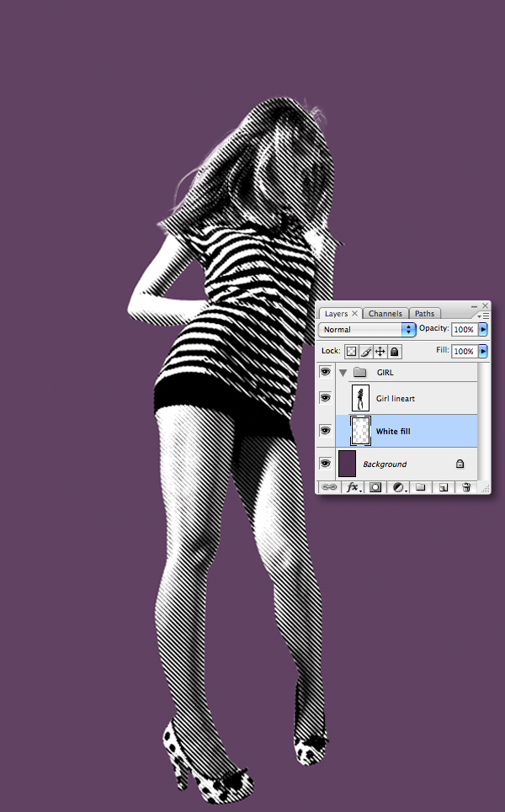The width and height of the screenshot is (505, 812).
Task: Delete layer with the trash icon
Action: [x=466, y=487]
